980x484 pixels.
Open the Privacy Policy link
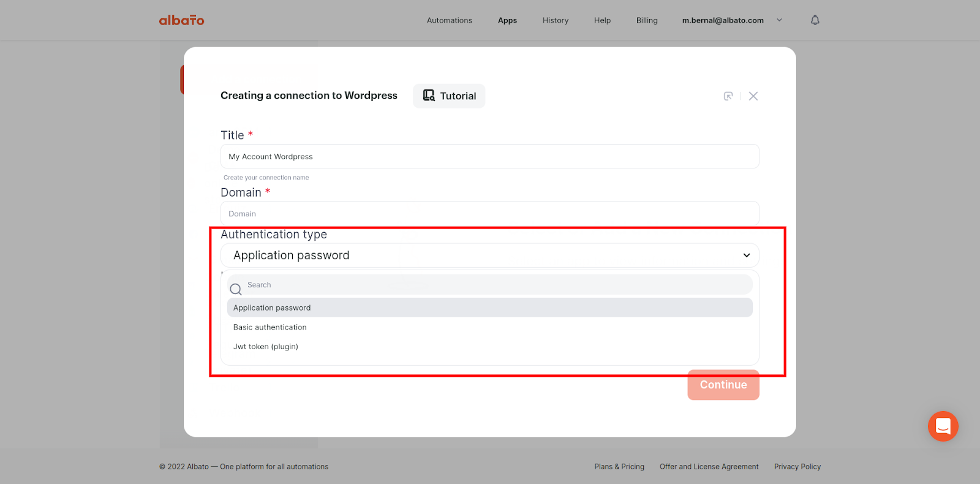coord(797,467)
